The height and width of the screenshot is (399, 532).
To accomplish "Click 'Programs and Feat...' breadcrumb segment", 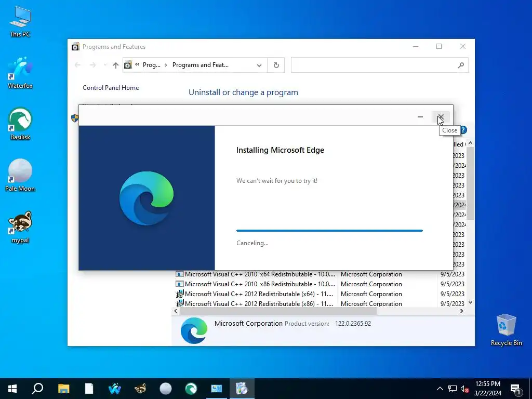I will [x=201, y=65].
